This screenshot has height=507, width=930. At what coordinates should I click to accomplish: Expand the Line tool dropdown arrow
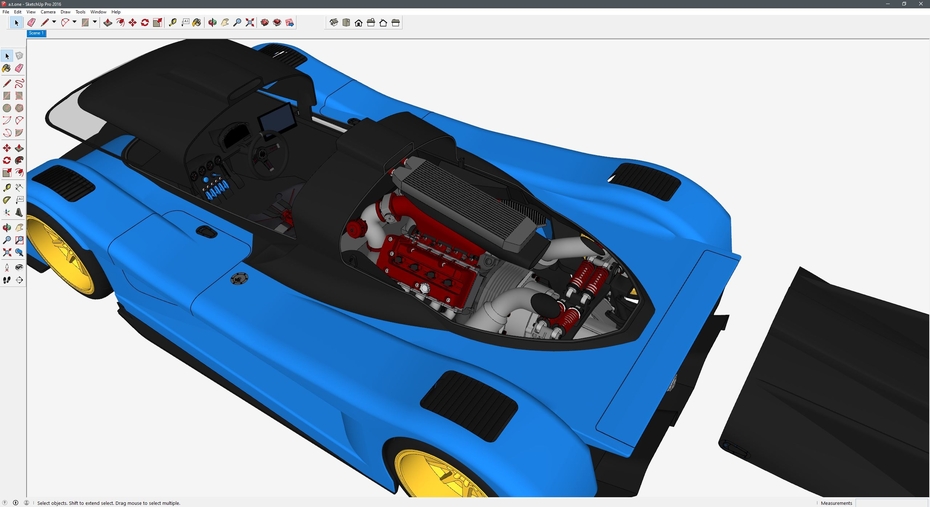point(54,22)
